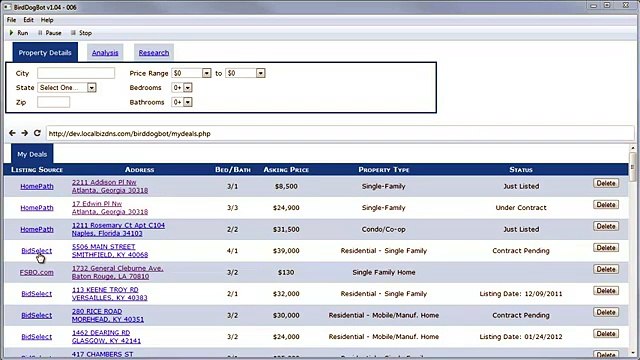Open address 113 KEENE TROY RD

(x=109, y=293)
